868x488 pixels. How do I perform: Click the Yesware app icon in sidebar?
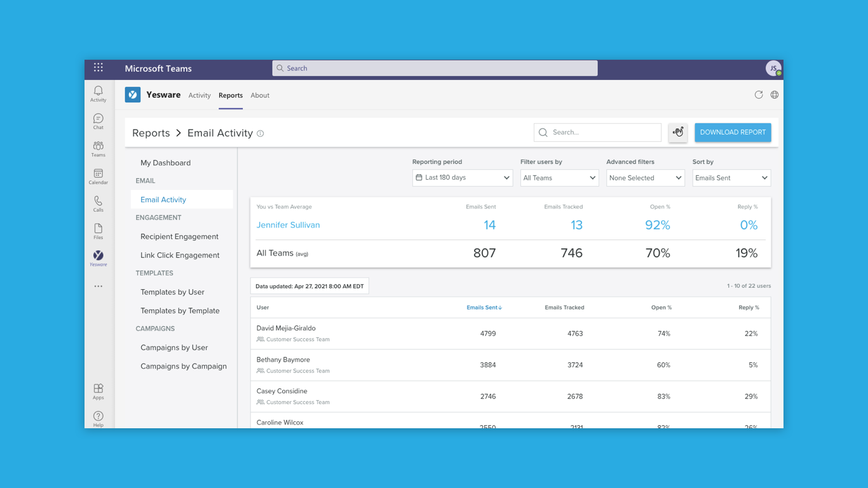(98, 257)
